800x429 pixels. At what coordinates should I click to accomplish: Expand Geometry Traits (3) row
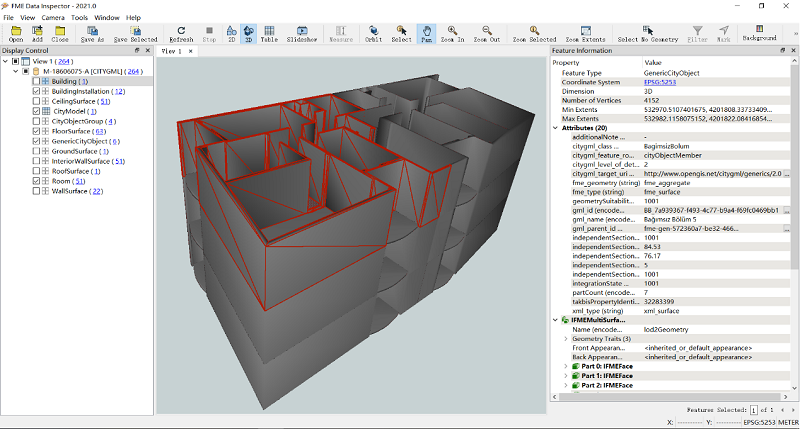pyautogui.click(x=566, y=339)
